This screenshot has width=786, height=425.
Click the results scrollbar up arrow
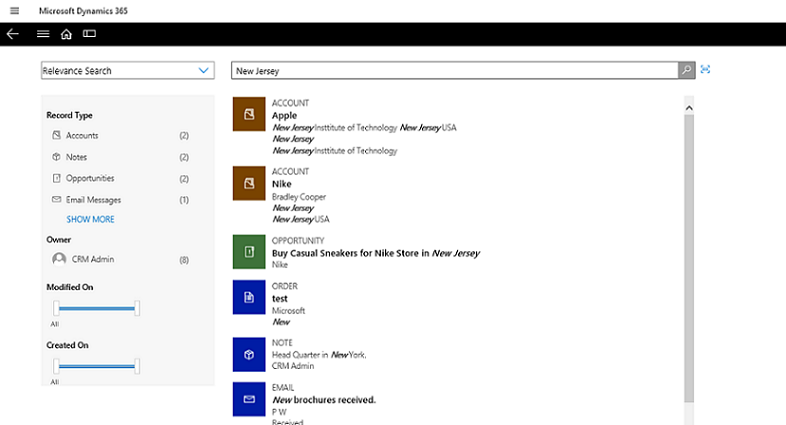click(689, 108)
